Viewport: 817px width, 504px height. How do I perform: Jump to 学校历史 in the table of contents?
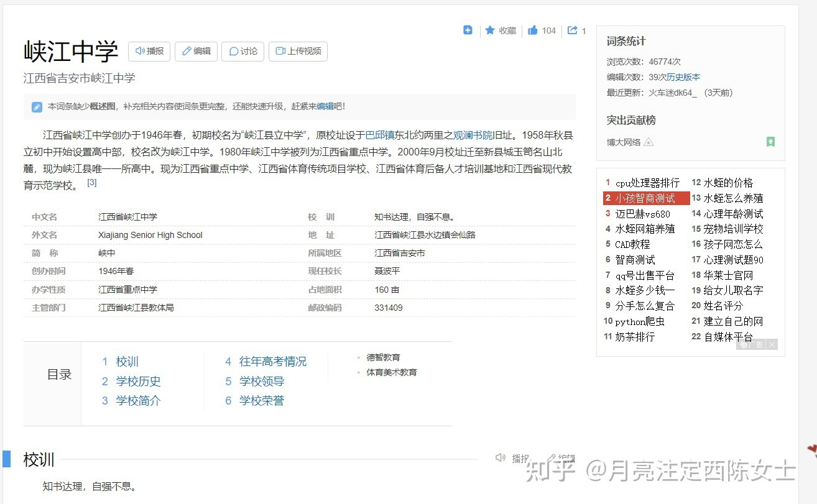(138, 381)
